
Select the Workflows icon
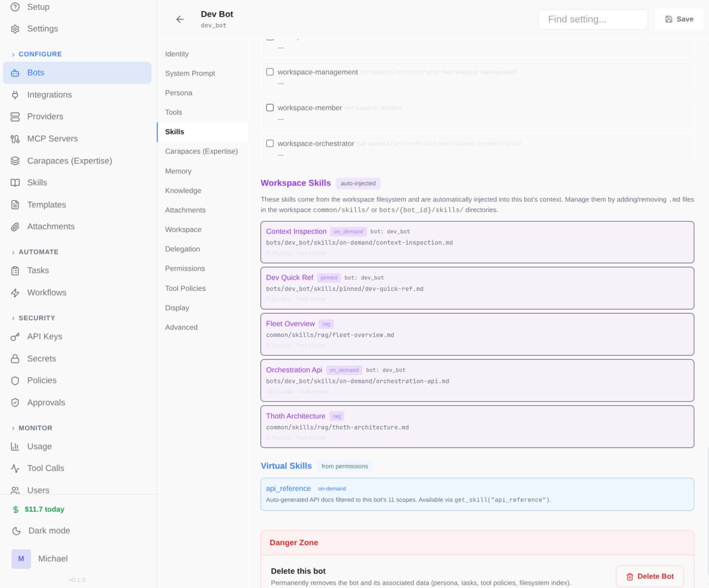[x=15, y=292]
